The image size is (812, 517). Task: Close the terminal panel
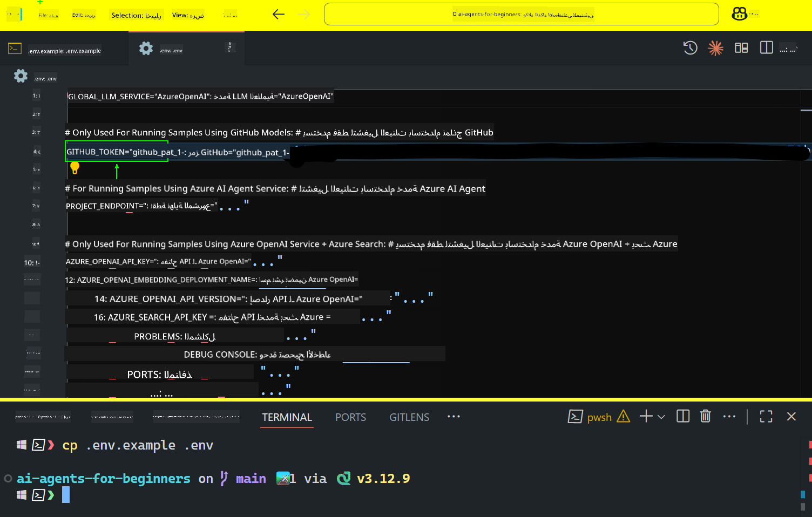[791, 416]
